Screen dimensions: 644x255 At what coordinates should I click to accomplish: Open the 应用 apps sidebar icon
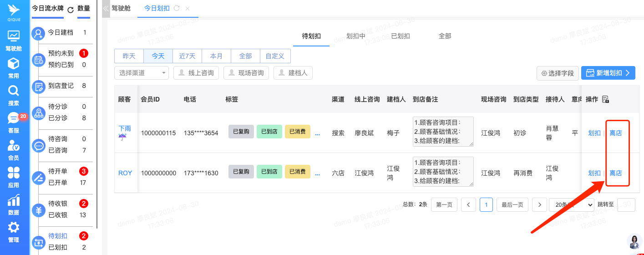pyautogui.click(x=14, y=173)
